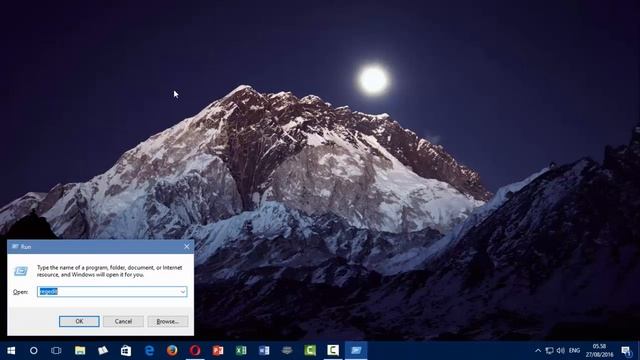The width and height of the screenshot is (640, 360).
Task: Change the ENG input language
Action: (574, 351)
